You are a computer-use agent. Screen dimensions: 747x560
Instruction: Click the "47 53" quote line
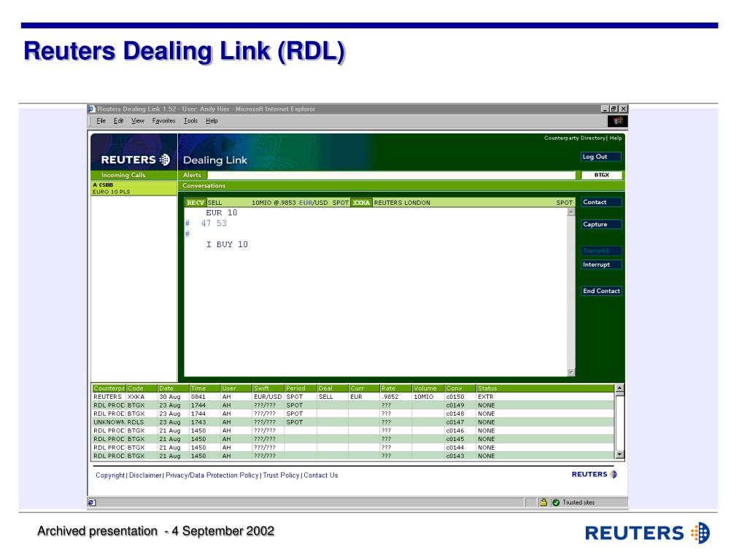click(214, 223)
